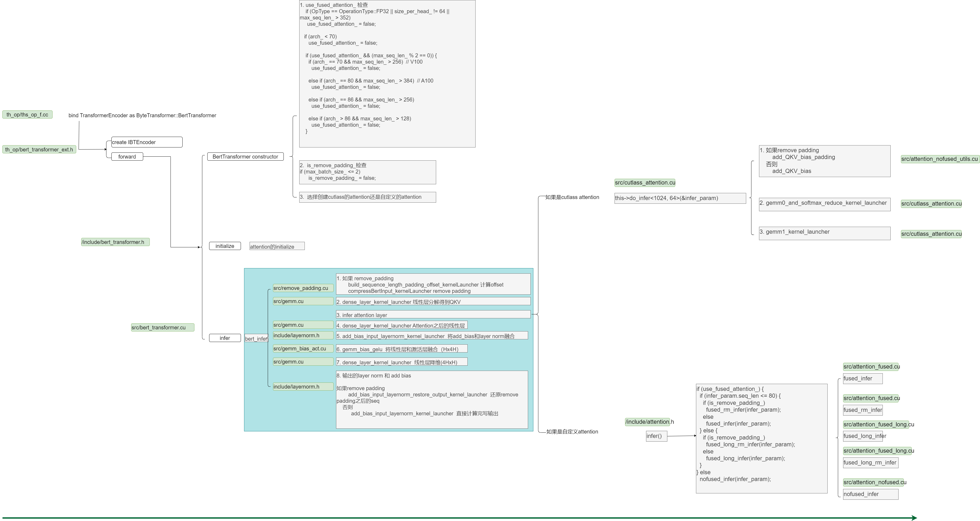Click the src/remove_padding.cu green tag

pyautogui.click(x=303, y=288)
